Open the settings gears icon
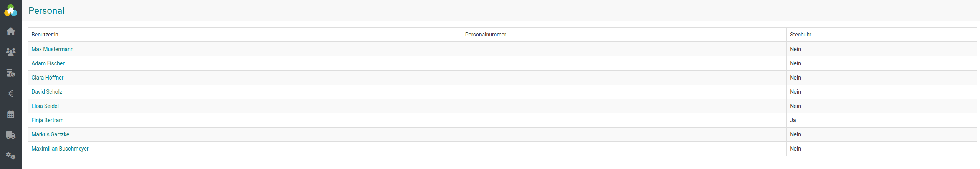Viewport: 980px width, 169px height. click(11, 156)
